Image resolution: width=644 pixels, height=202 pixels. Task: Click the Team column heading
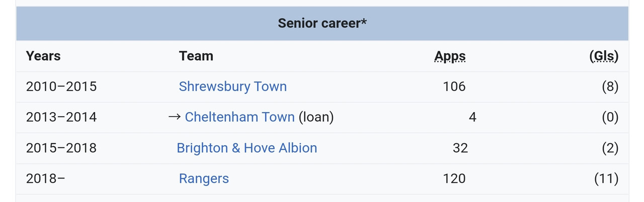coord(196,56)
